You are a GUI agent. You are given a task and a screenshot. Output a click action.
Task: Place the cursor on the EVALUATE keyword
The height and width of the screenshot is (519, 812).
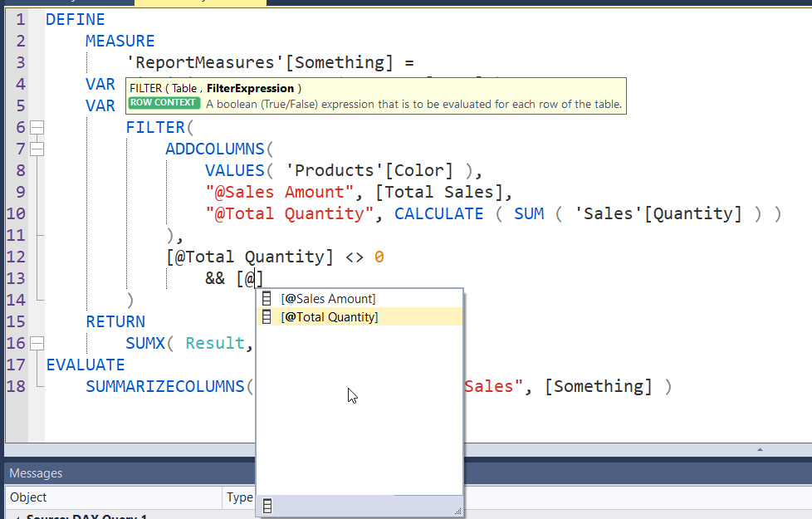click(x=86, y=364)
